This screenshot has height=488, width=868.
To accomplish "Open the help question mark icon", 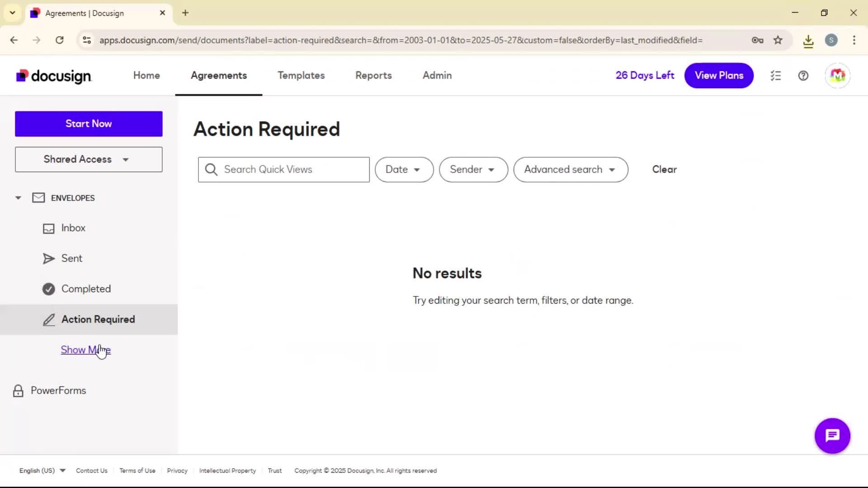I will (x=803, y=75).
